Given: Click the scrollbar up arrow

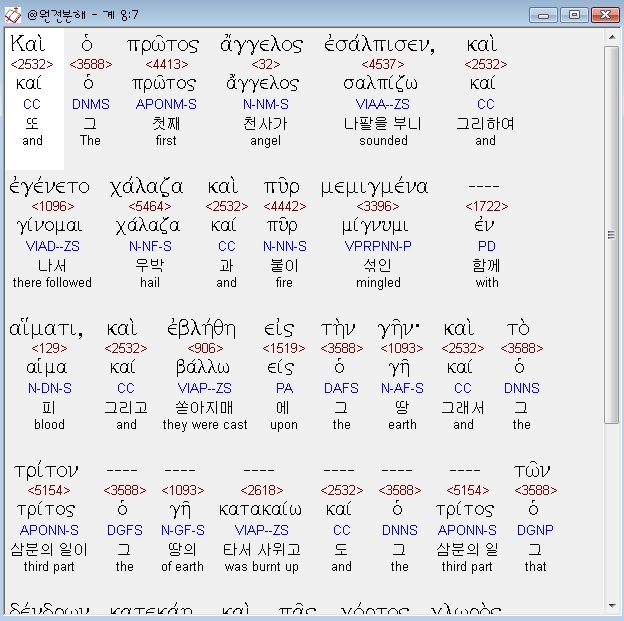Looking at the screenshot, I should click(611, 37).
